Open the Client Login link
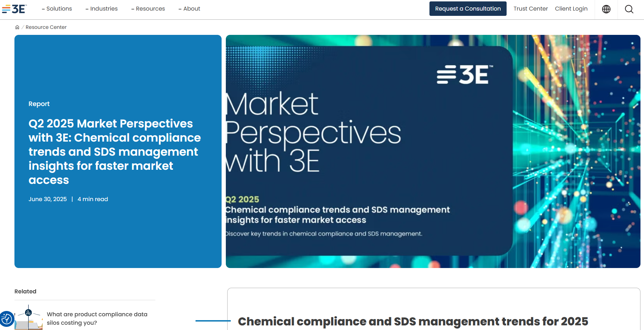This screenshot has width=644, height=330. 571,9
